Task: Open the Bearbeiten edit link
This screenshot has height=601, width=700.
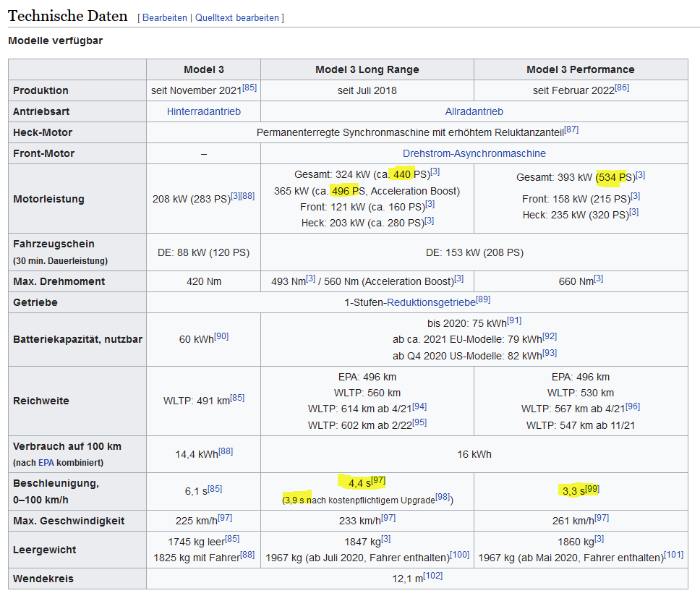Action: (165, 18)
